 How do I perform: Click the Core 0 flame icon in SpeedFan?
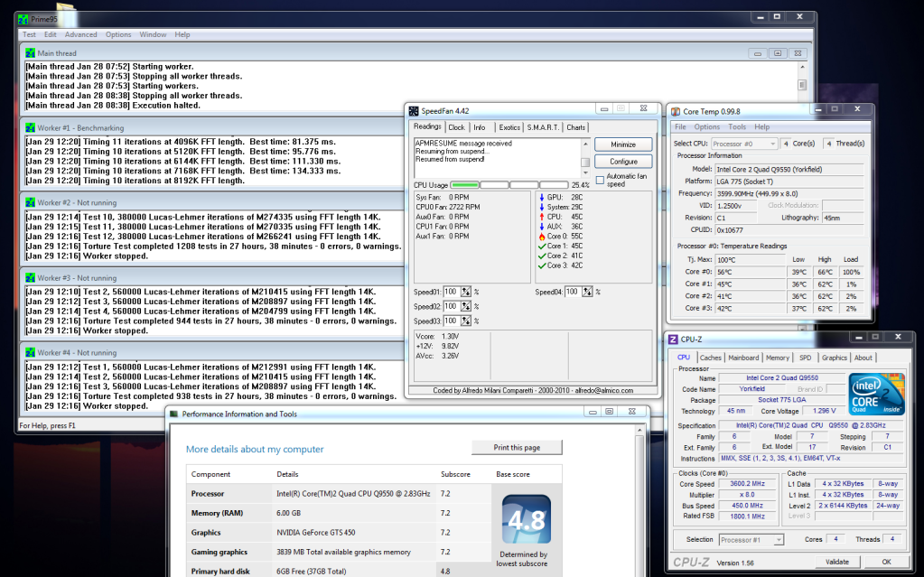point(542,237)
